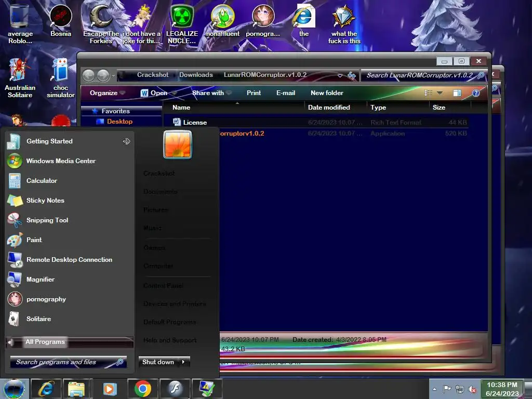Viewport: 532px width, 399px height.
Task: Click the Downloads breadcrumb in address bar
Action: 196,75
